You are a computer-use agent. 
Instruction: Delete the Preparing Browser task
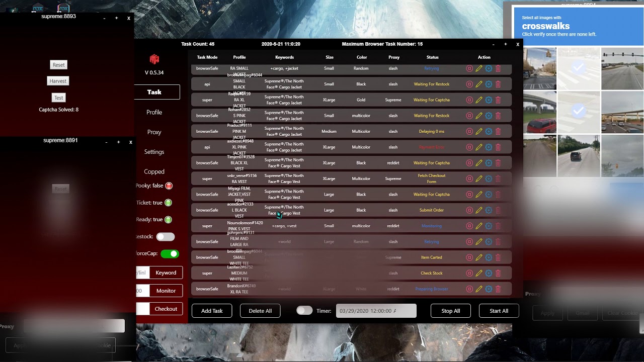click(x=498, y=289)
